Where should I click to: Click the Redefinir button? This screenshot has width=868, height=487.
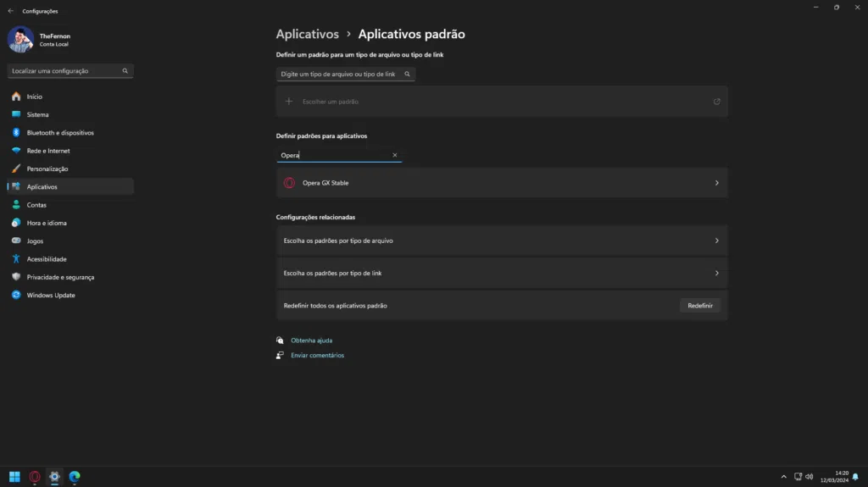699,306
